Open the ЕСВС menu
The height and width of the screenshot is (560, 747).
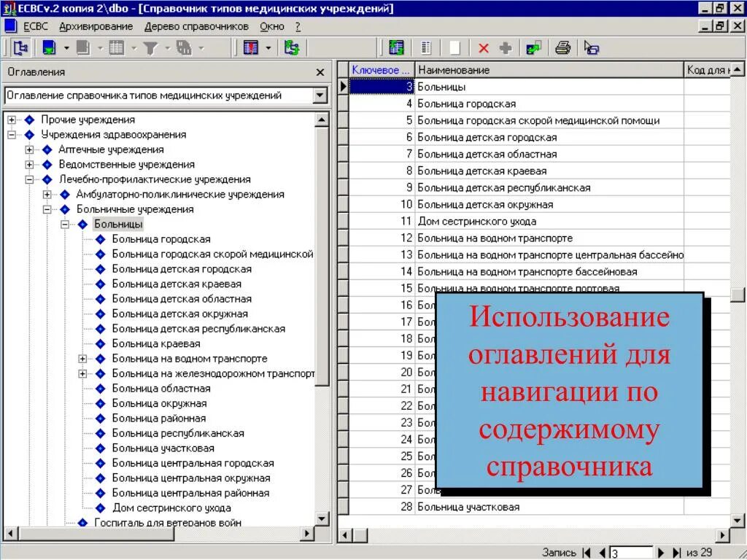point(36,27)
